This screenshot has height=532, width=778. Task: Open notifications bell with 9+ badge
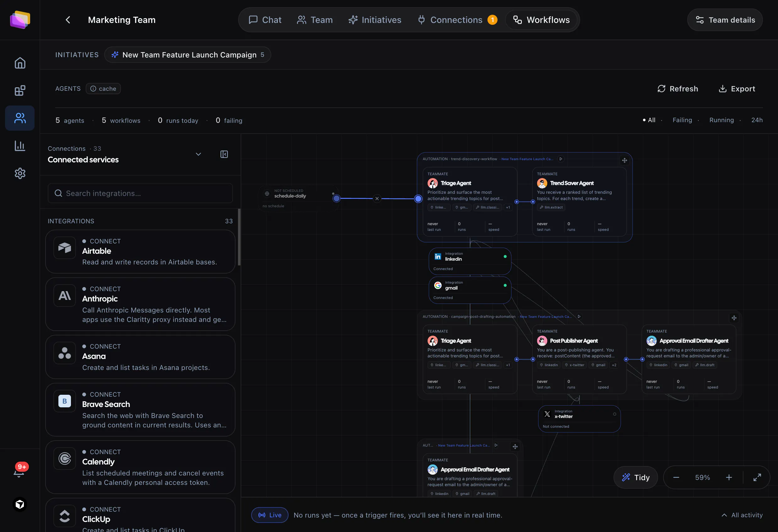point(19,471)
